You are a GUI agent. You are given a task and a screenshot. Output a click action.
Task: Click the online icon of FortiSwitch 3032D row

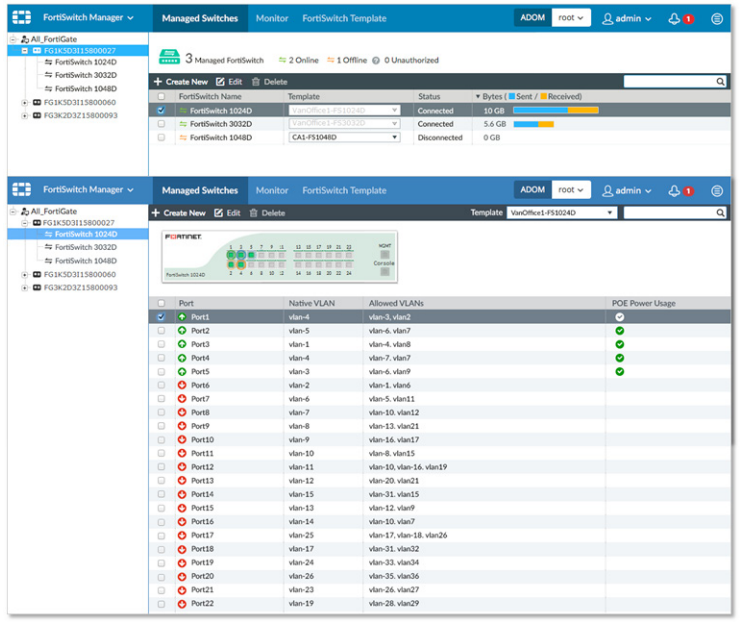tap(183, 124)
